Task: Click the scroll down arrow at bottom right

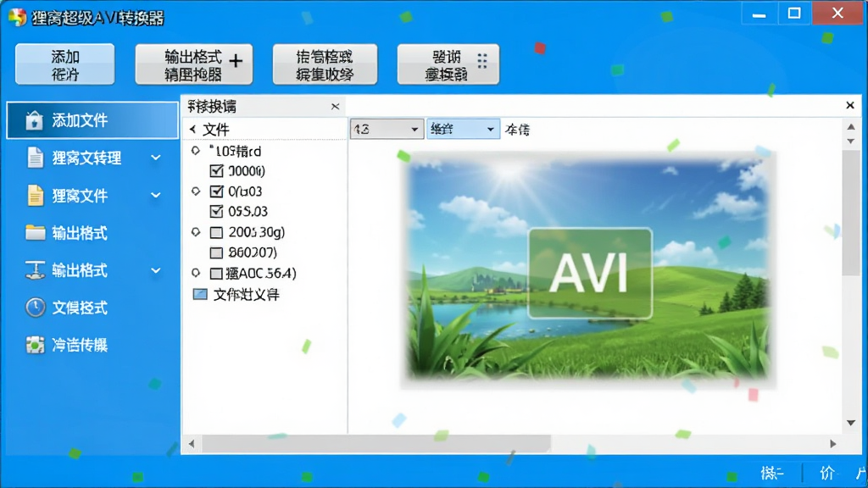Action: 851,423
